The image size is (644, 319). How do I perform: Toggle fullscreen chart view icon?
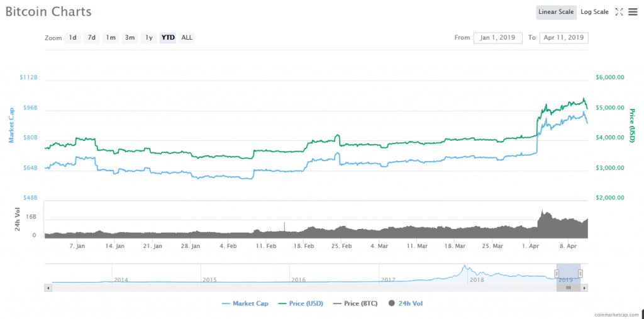point(619,12)
